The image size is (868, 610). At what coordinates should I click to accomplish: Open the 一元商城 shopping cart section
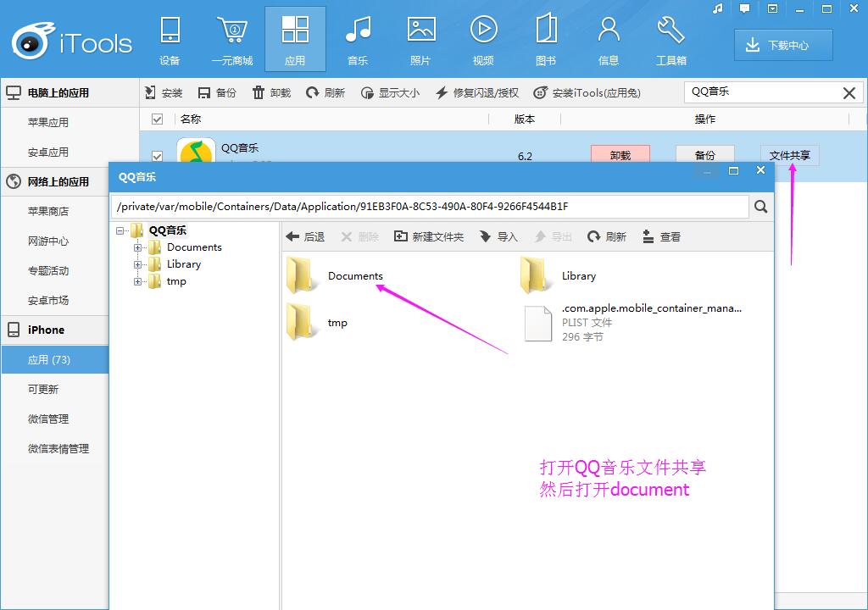232,40
